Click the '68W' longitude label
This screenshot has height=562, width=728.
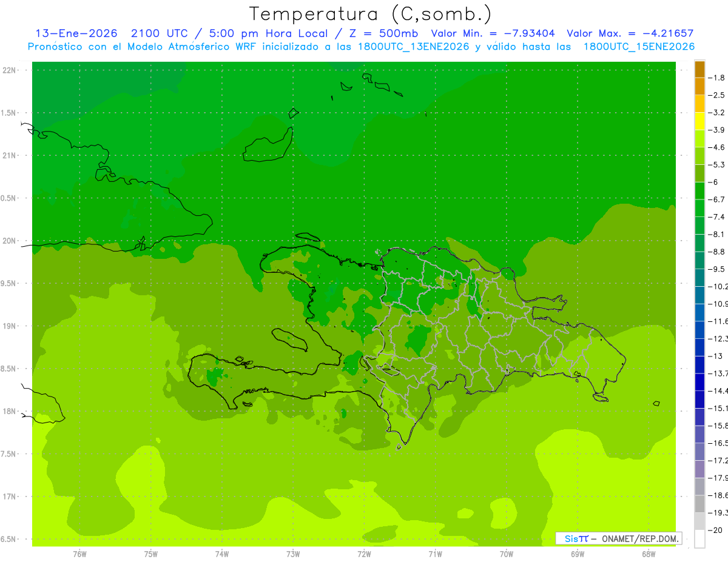[649, 554]
